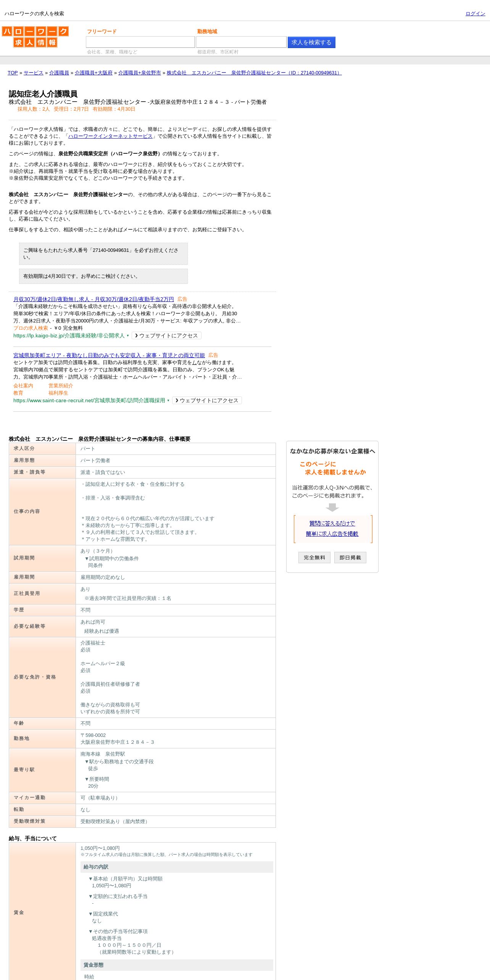Focus the フリーワード search field
Screen dimensions: 490x980
pos(140,42)
